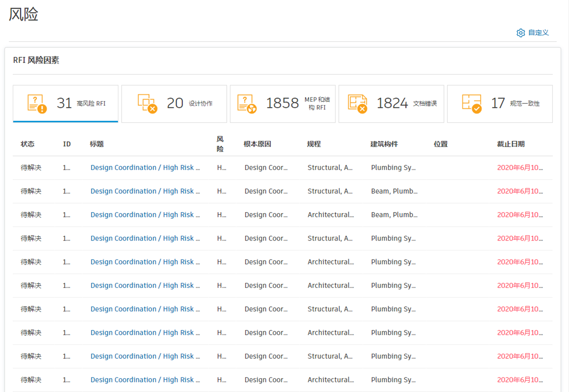Screen dimensions: 569x392
Task: Click the 风险 column header
Action: [220, 144]
